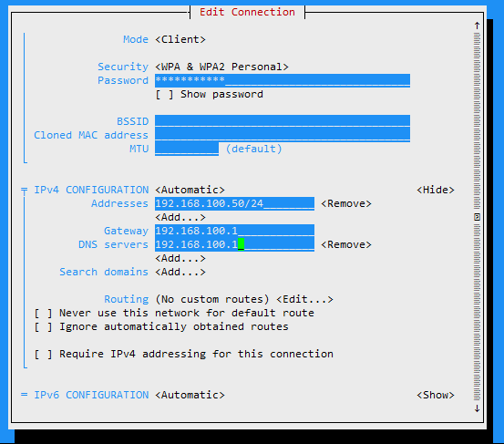Remove the 192.168.100.50/24 address

tap(345, 203)
